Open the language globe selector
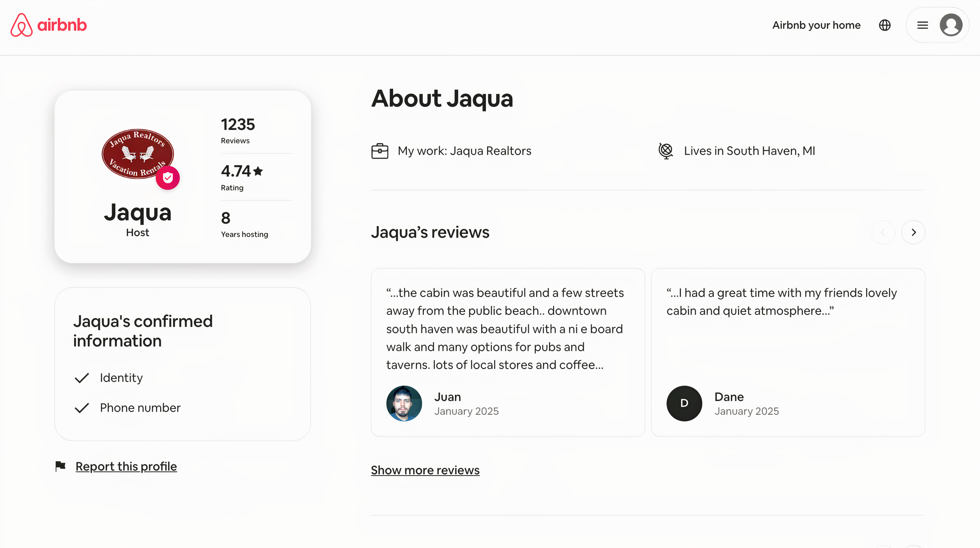Screen dimensions: 980x548 tap(884, 25)
